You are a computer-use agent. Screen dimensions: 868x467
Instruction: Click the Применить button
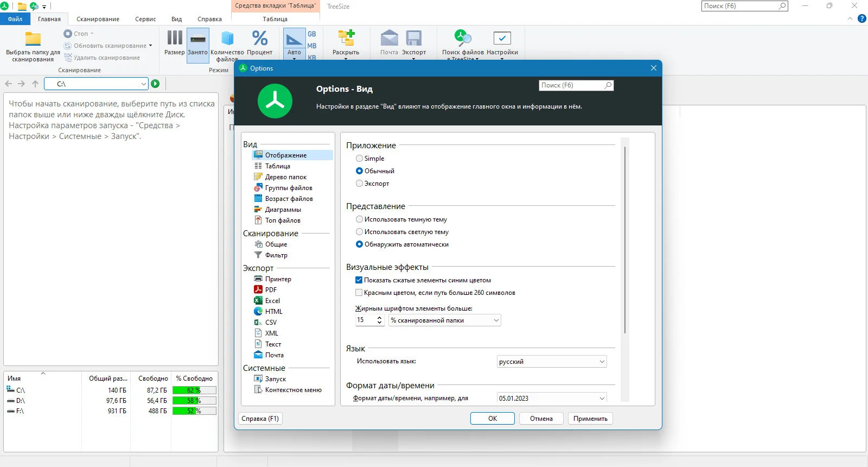[590, 419]
